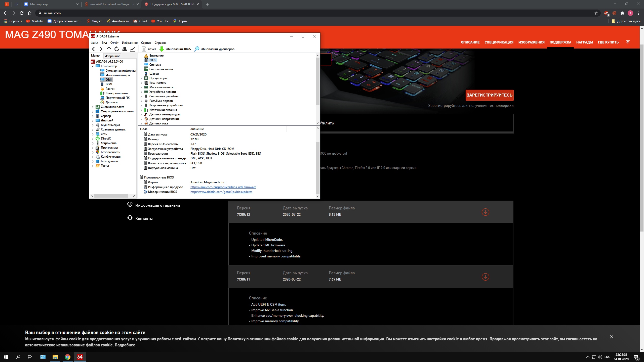The width and height of the screenshot is (644, 362).
Task: Expand the Процессоры DMI entry
Action: click(141, 78)
